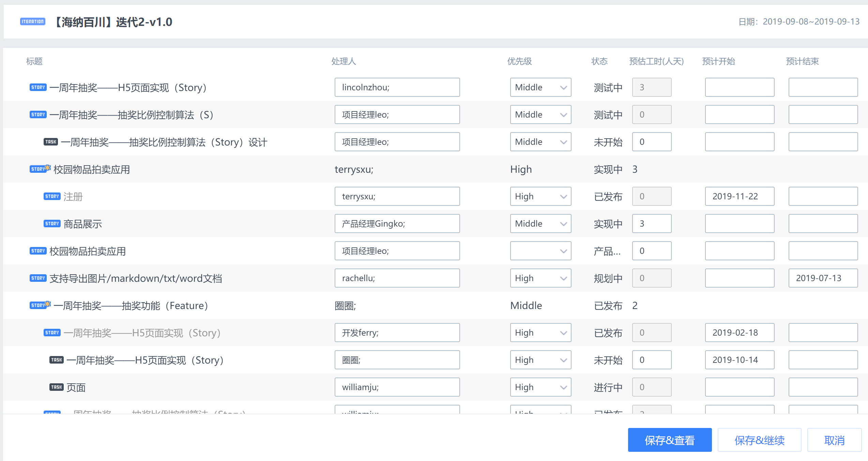Open empty priority dropdown in 产品... status row

pyautogui.click(x=540, y=251)
